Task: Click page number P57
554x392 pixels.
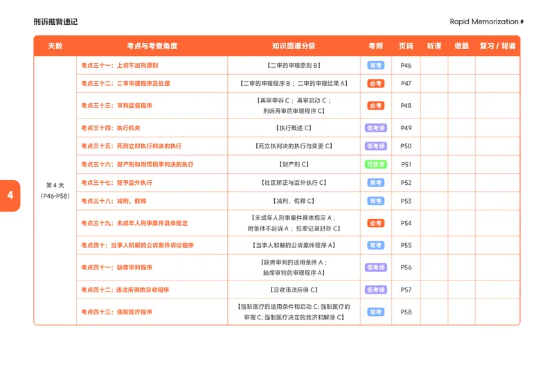Action: (406, 290)
